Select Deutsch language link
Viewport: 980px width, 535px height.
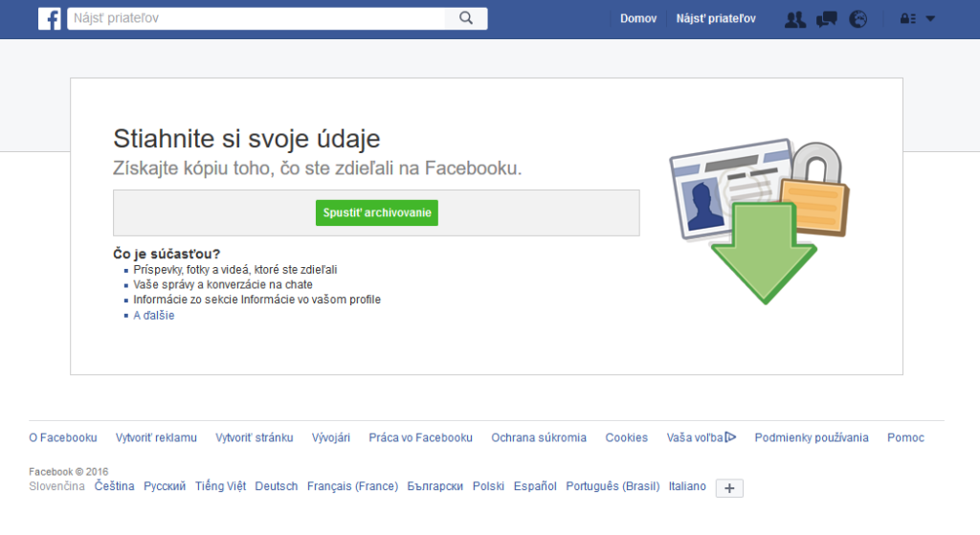click(277, 486)
